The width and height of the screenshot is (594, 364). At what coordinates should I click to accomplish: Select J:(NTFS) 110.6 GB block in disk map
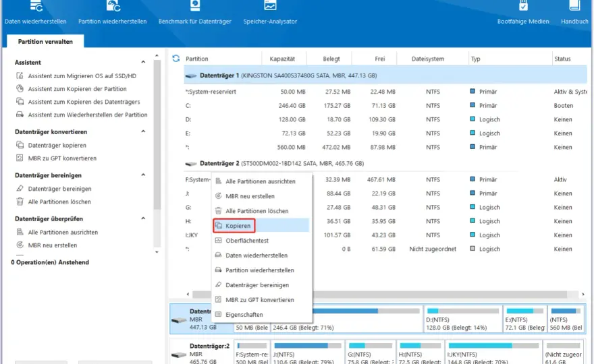point(308,353)
